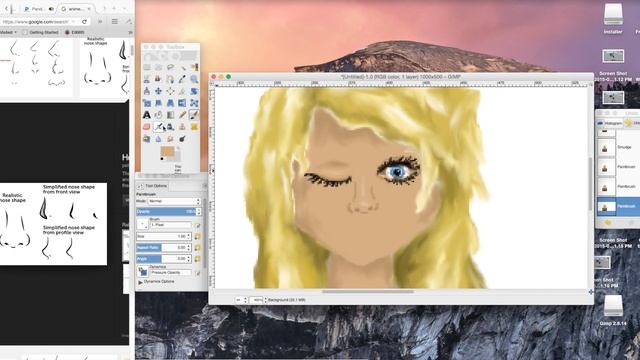Select the Shear tool
The width and height of the screenshot is (640, 360).
coord(158,103)
